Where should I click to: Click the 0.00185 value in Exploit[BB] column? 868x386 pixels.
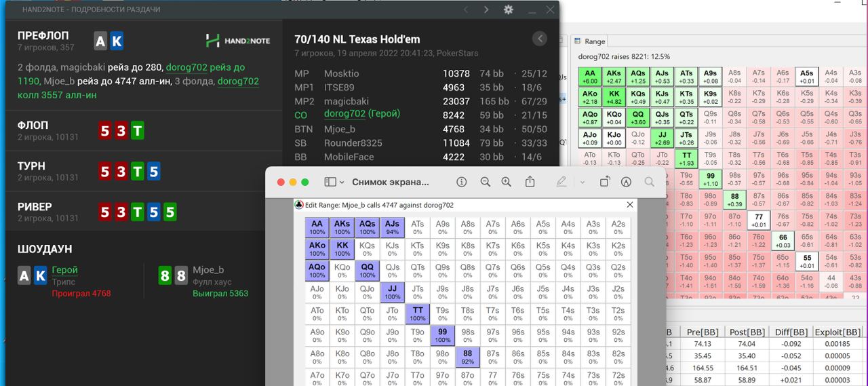pyautogui.click(x=837, y=344)
